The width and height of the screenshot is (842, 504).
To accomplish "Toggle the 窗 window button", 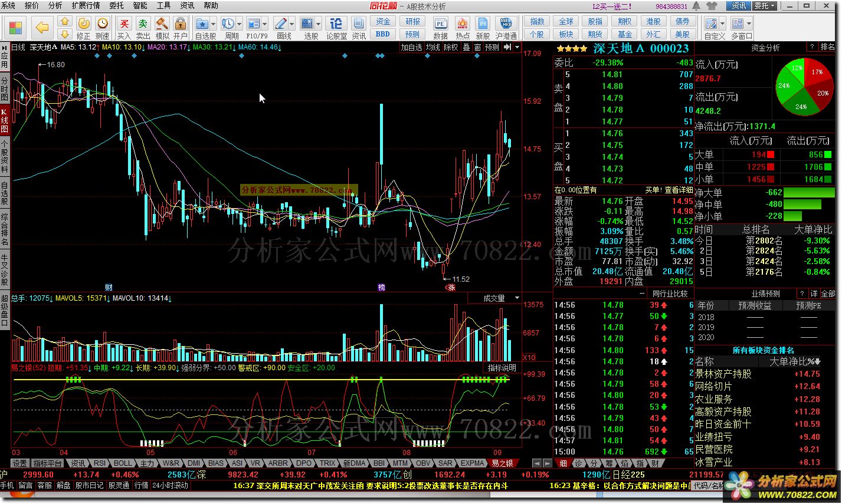I will pyautogui.click(x=477, y=47).
